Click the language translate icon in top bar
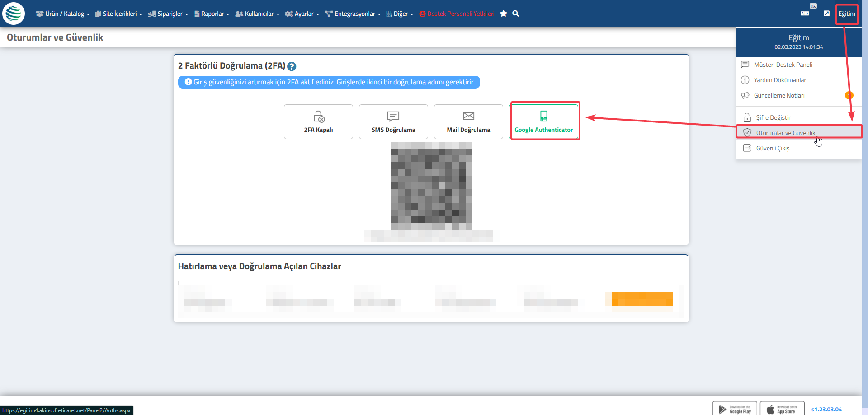The height and width of the screenshot is (415, 868). coord(805,14)
